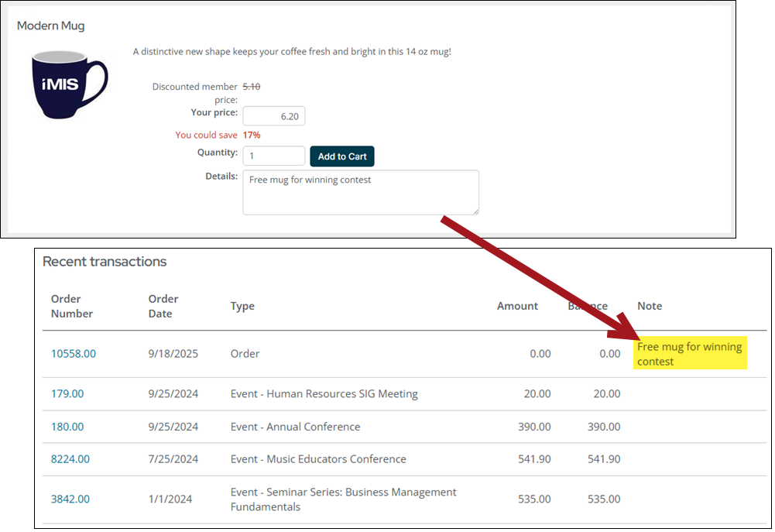Open order number 3842.00
Image resolution: width=775 pixels, height=532 pixels.
(x=70, y=499)
